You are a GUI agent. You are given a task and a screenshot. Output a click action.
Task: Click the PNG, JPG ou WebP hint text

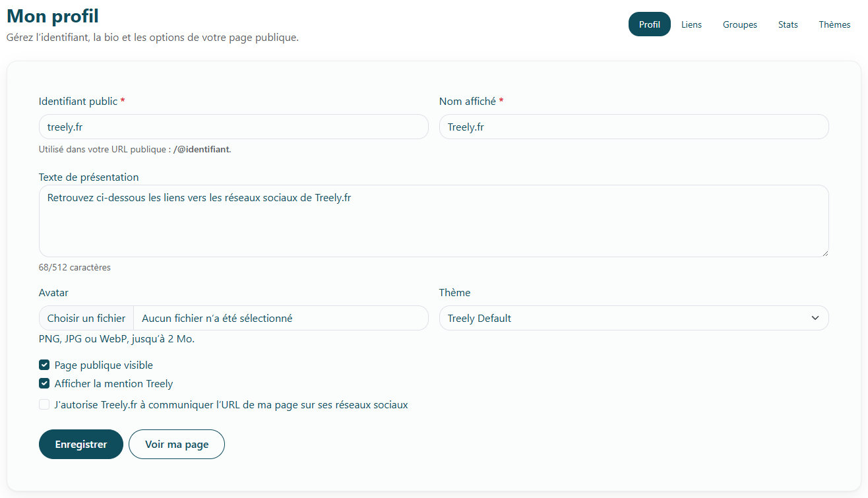[117, 339]
